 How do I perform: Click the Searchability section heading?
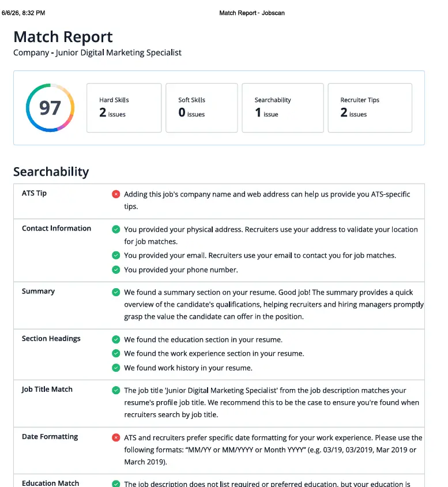click(x=51, y=171)
